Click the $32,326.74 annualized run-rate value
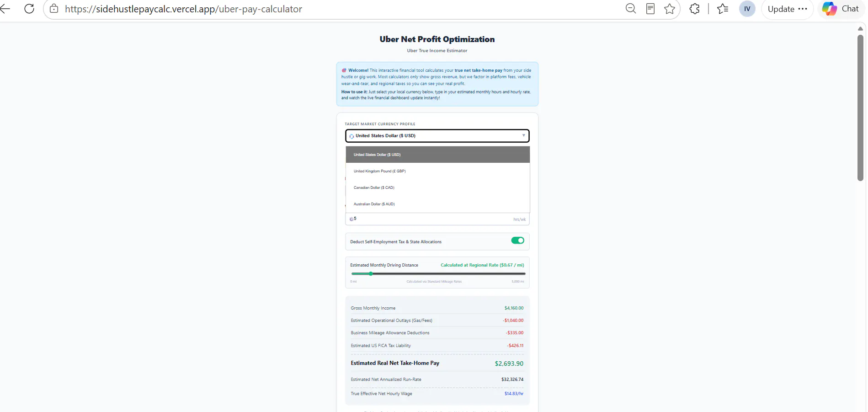Screen dimensions: 868x412 click(x=512, y=380)
